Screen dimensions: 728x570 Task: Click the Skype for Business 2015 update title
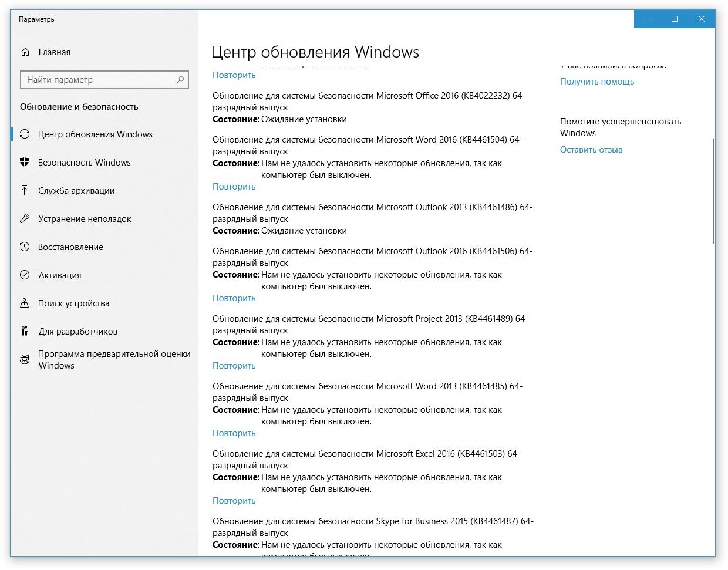[373, 527]
